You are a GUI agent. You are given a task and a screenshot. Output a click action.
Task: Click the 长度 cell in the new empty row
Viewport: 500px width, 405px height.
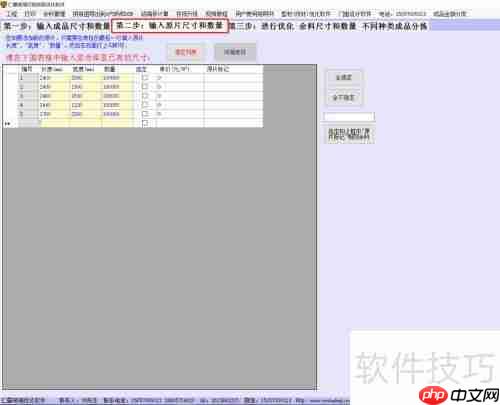tap(54, 123)
